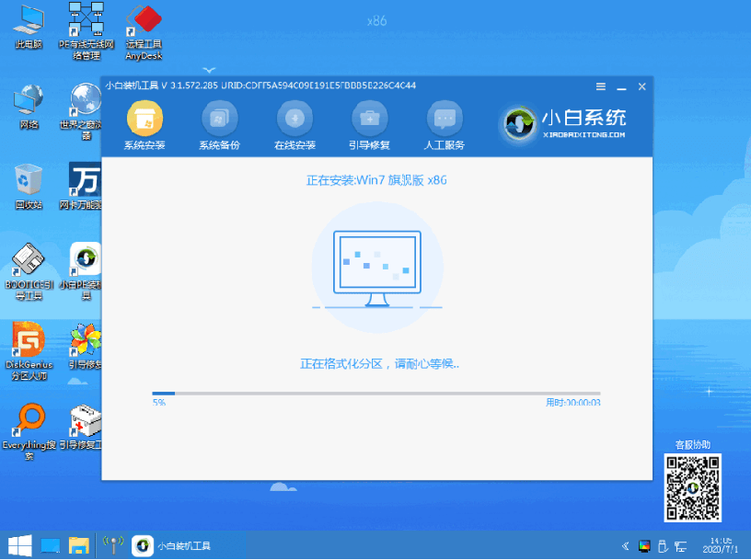Select 小白装机工具 in the taskbar
751x560 pixels.
[170, 543]
